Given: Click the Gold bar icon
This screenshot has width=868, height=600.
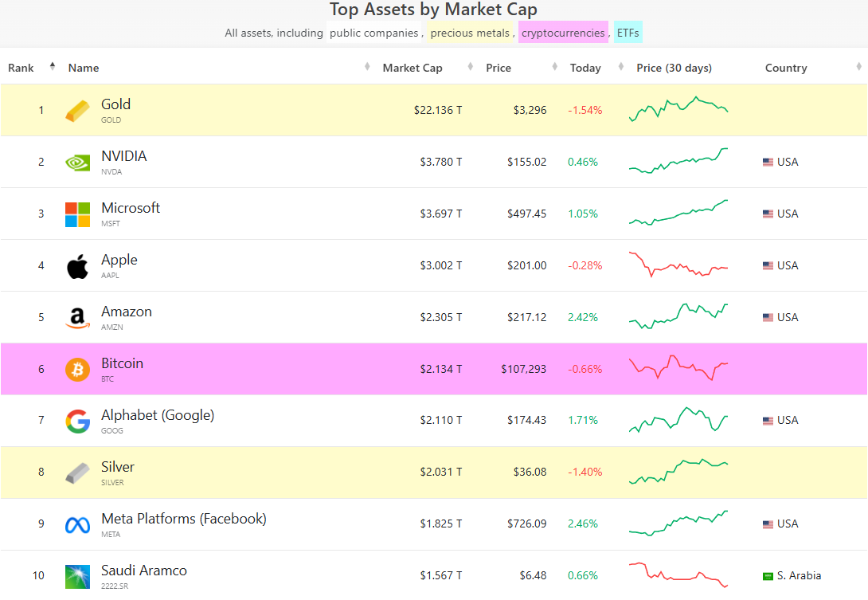Looking at the screenshot, I should [77, 111].
